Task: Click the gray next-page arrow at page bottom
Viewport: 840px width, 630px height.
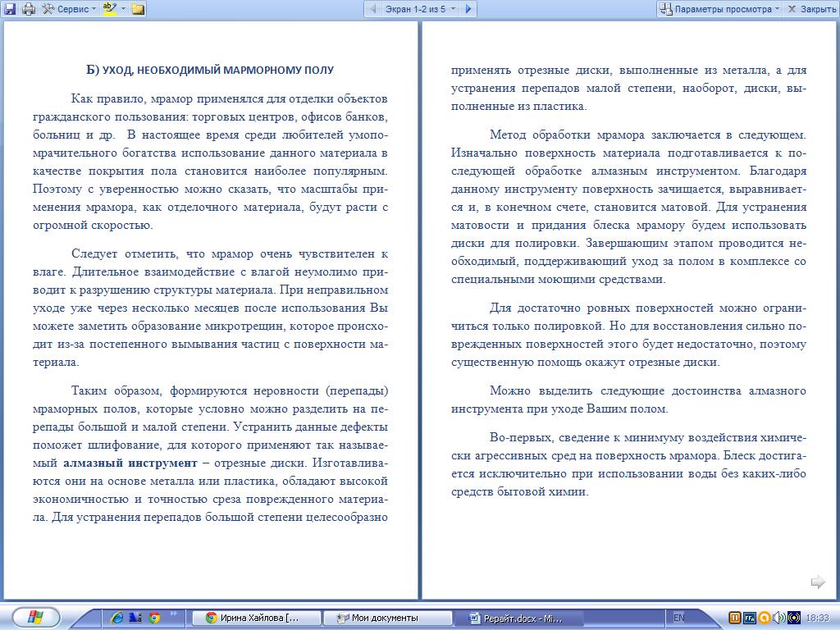Action: [818, 582]
